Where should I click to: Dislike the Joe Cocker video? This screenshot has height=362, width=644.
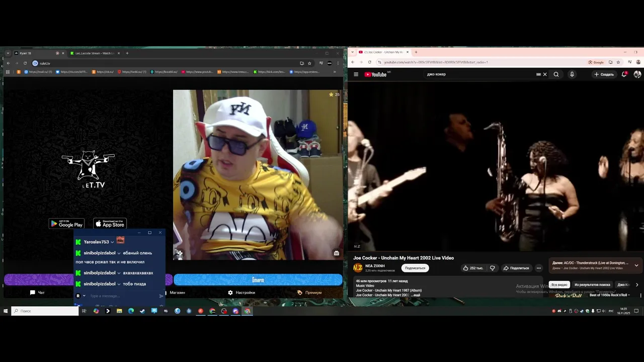[x=492, y=268]
